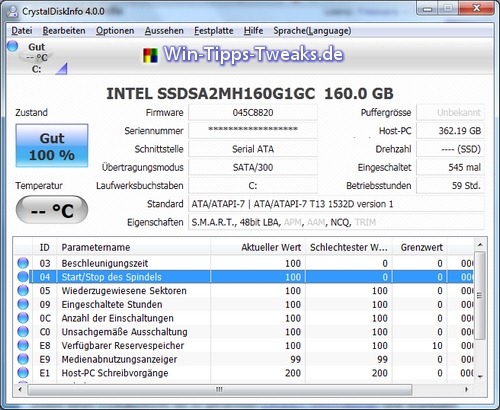Select the Start/Stop des Spindels row
Image resolution: width=500 pixels, height=410 pixels.
pyautogui.click(x=243, y=277)
